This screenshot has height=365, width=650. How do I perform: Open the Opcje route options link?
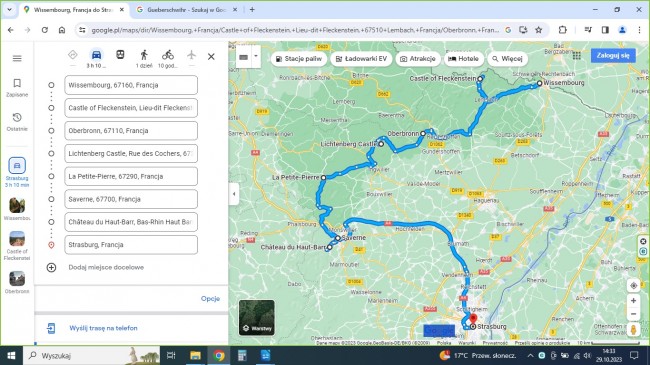point(211,299)
